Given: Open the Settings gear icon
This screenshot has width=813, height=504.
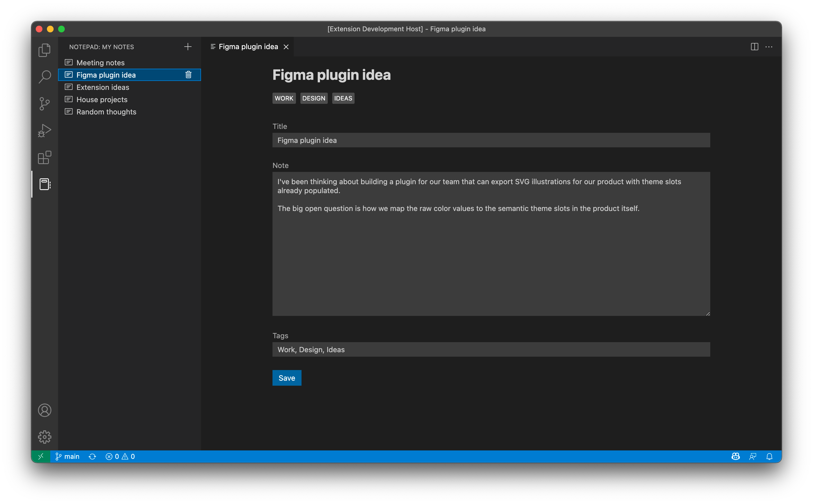Looking at the screenshot, I should pos(45,436).
